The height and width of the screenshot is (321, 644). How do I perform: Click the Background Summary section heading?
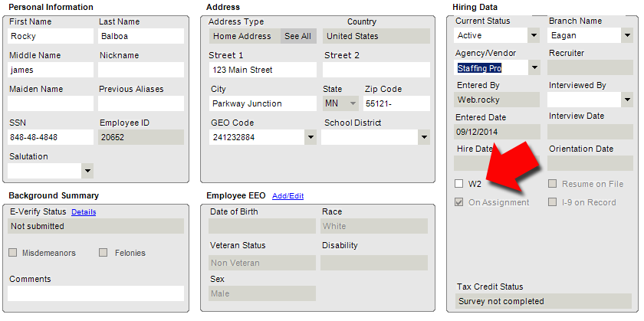[54, 196]
